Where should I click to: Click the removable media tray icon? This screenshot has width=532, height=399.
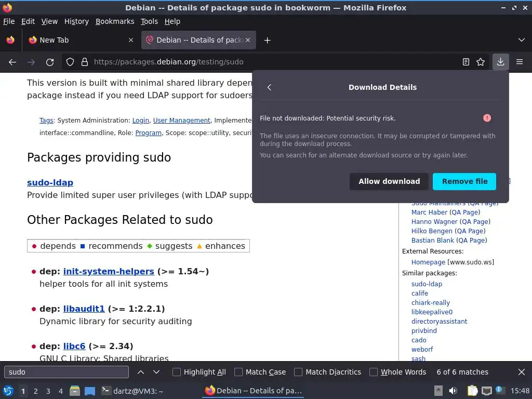[x=438, y=391]
